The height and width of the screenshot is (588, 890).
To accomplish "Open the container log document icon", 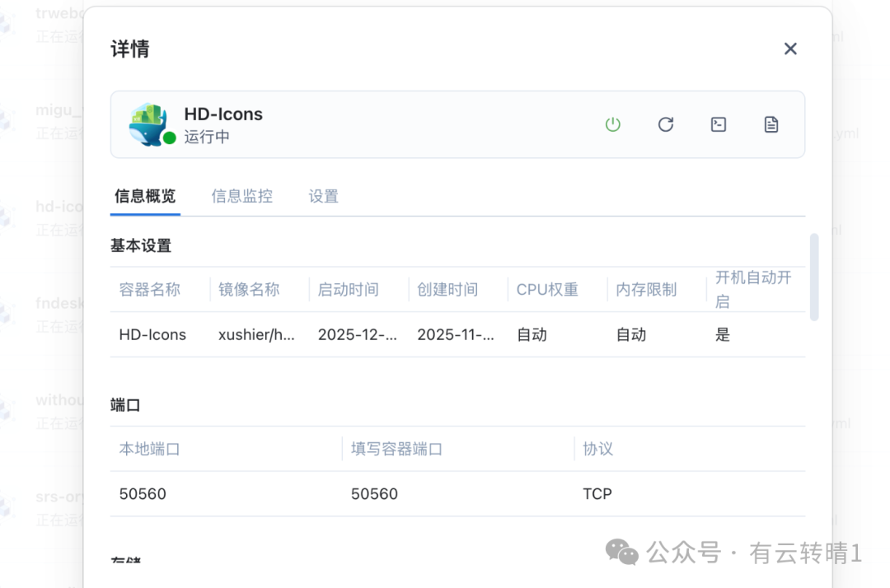I will tap(771, 124).
